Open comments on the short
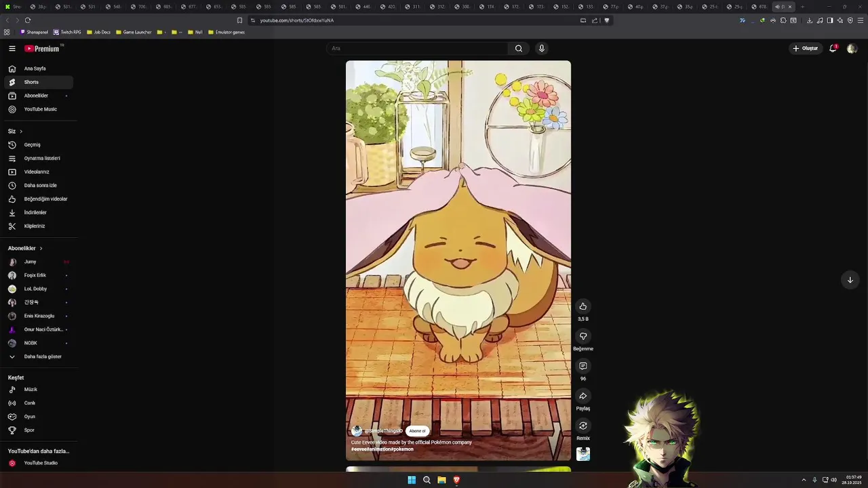 583,366
